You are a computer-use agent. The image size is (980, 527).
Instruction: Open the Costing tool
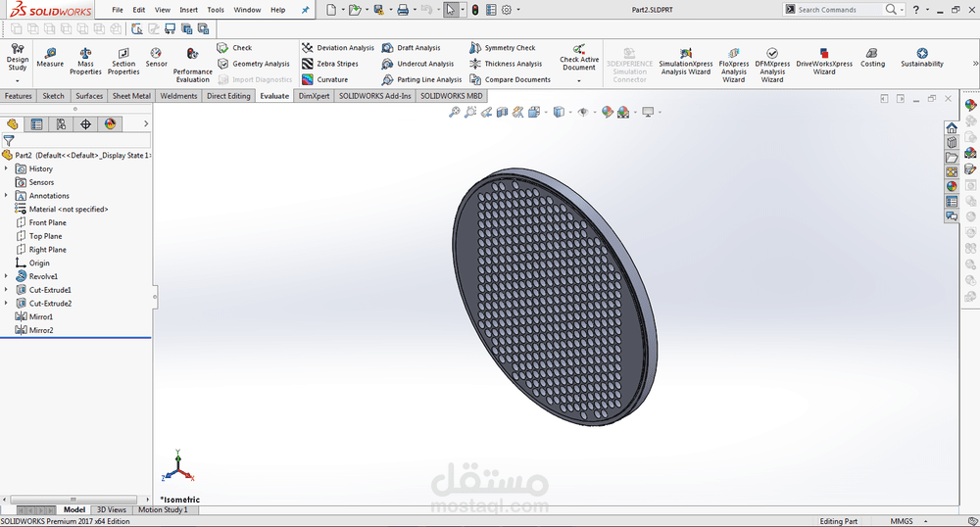[872, 53]
